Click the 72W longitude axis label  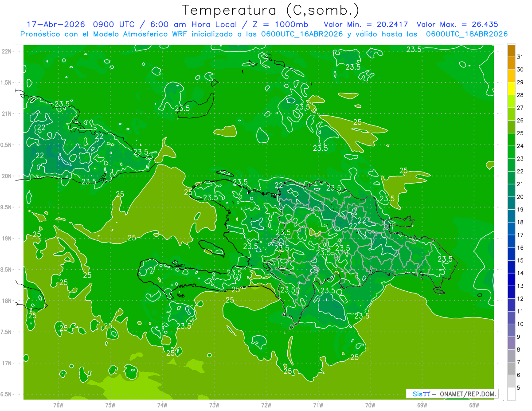tap(266, 405)
